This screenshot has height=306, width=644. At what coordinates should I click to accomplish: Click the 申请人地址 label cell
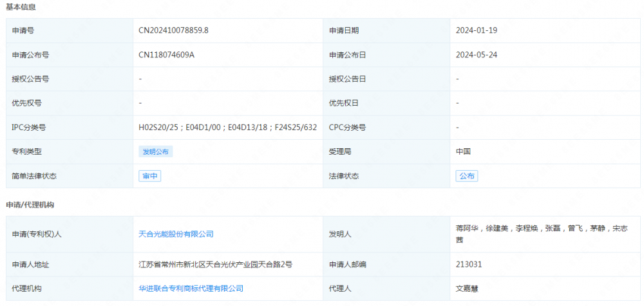point(70,265)
